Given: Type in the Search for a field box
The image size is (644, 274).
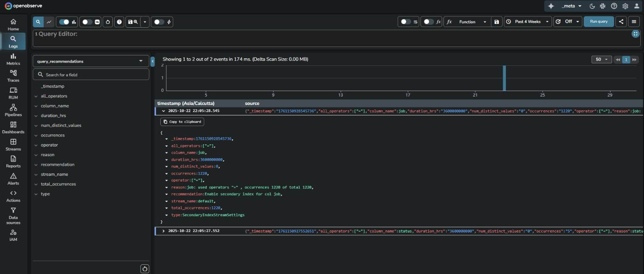Looking at the screenshot, I should pos(91,74).
